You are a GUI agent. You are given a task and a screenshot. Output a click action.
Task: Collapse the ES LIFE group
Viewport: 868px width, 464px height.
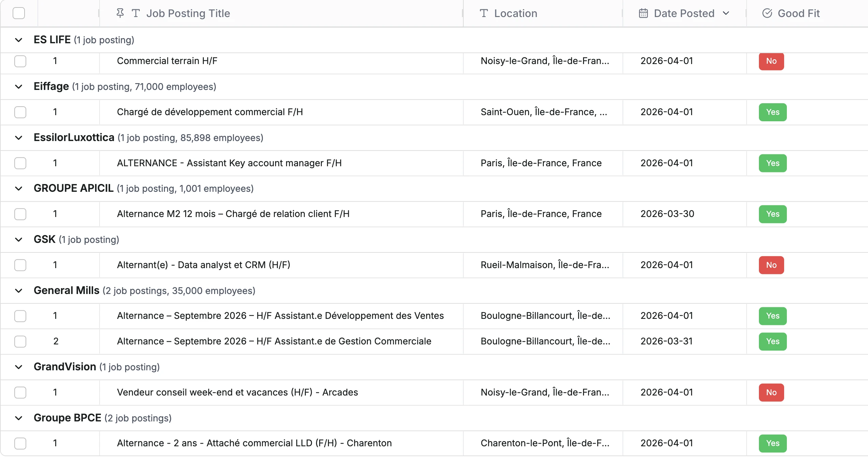tap(19, 40)
